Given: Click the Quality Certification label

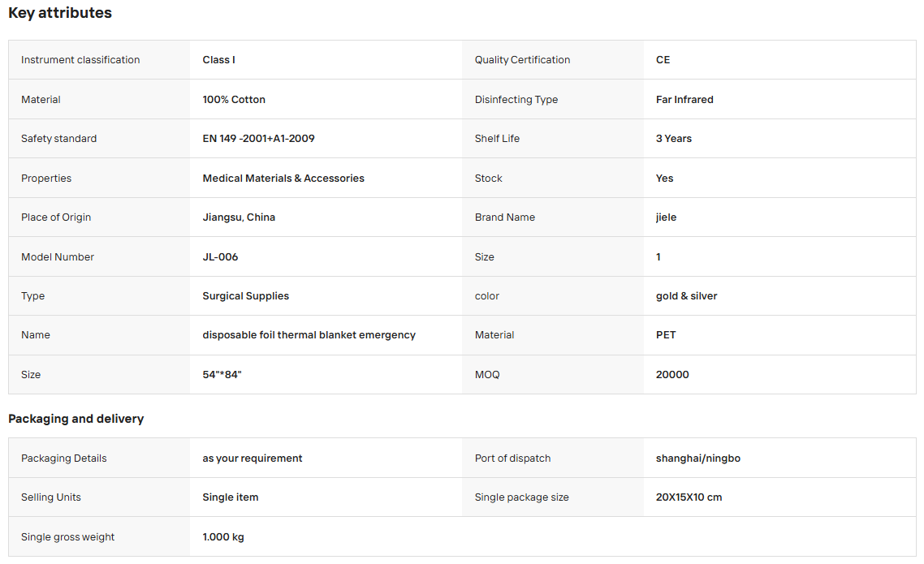Looking at the screenshot, I should point(522,60).
